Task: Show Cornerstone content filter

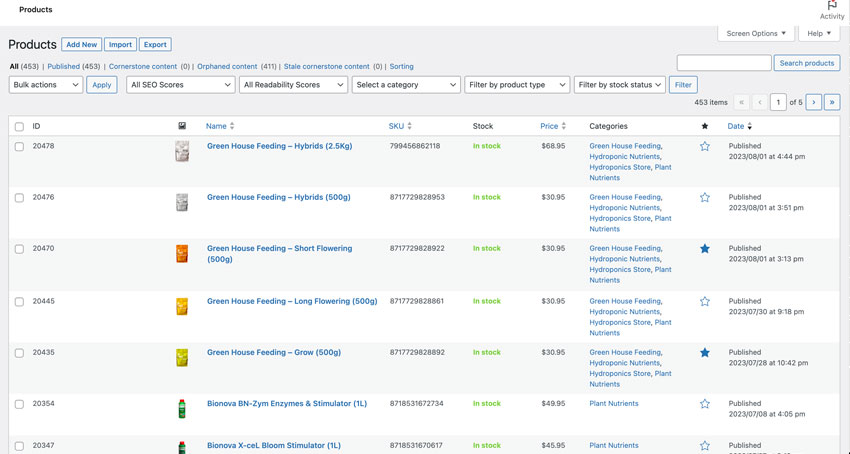Action: (x=143, y=66)
